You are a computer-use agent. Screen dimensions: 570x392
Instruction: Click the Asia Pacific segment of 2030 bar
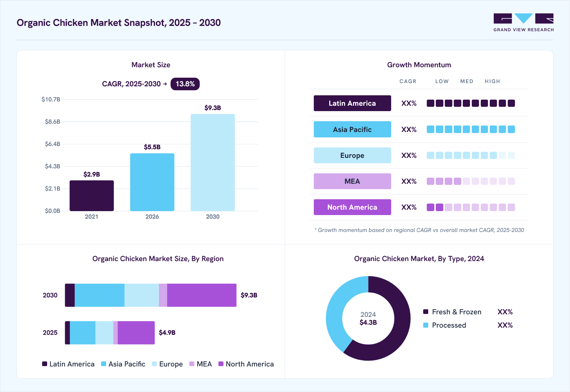(100, 295)
